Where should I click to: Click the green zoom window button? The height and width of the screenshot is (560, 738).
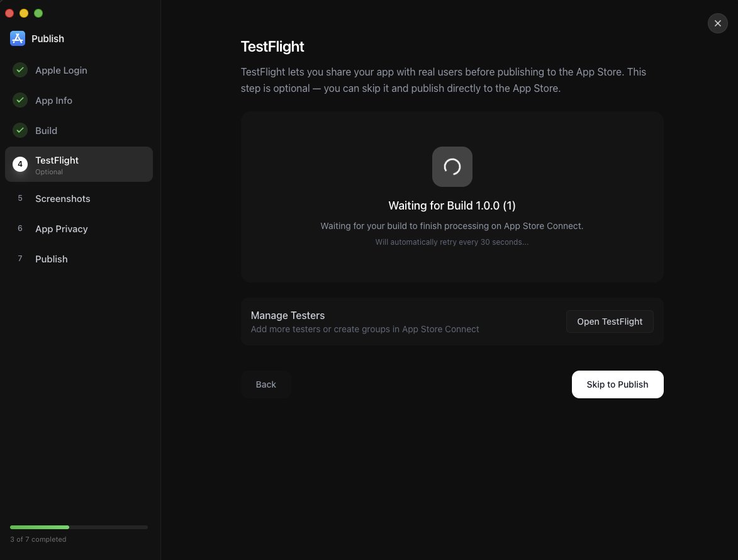pos(38,13)
